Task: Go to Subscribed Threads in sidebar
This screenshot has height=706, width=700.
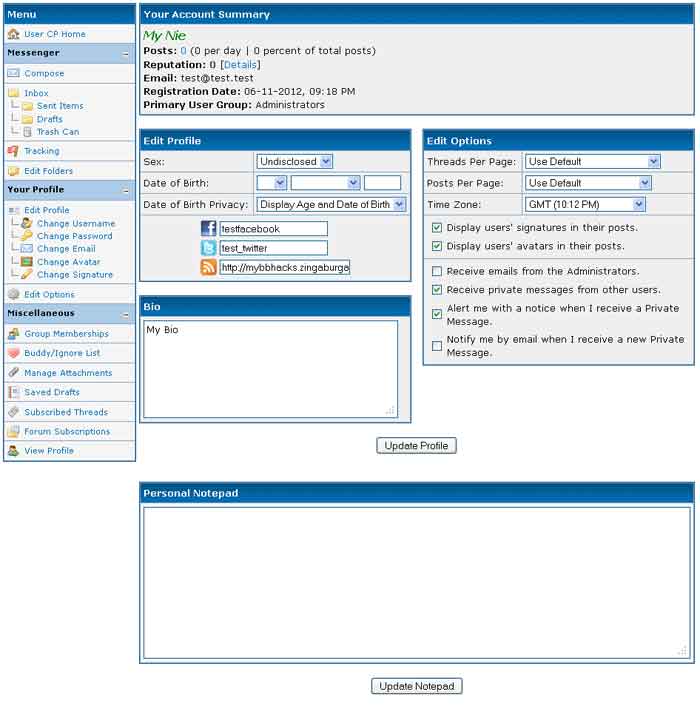Action: pos(66,412)
